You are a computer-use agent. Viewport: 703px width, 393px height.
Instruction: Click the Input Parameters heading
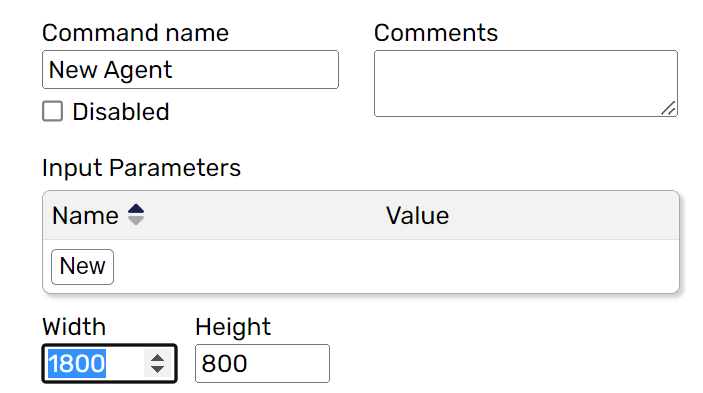(x=141, y=168)
